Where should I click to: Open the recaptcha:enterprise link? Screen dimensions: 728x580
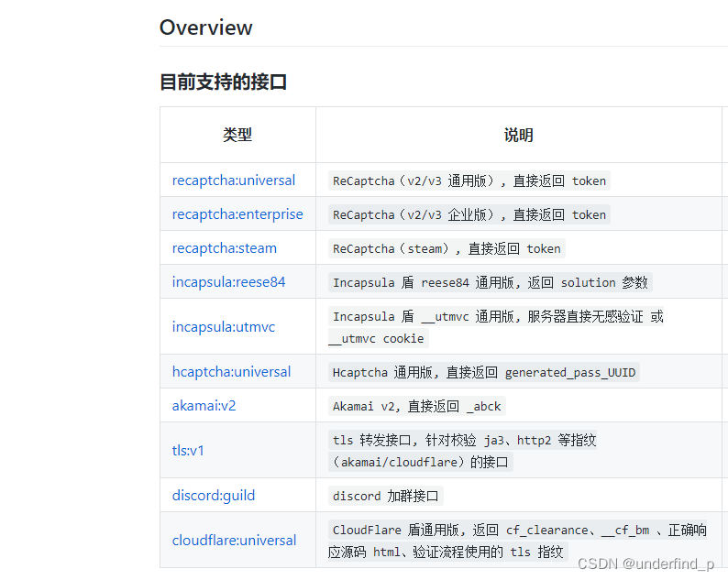(237, 213)
